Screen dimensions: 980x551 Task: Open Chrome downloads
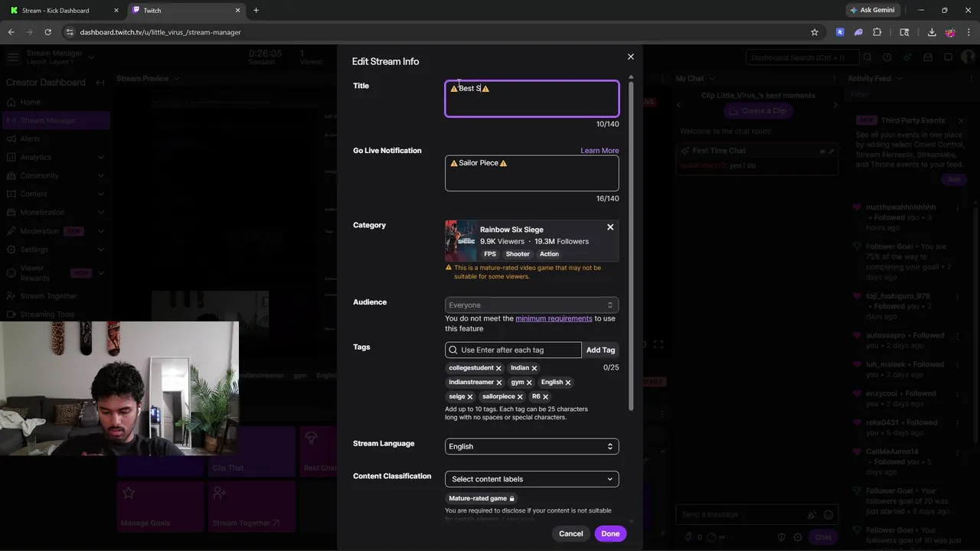(x=932, y=32)
